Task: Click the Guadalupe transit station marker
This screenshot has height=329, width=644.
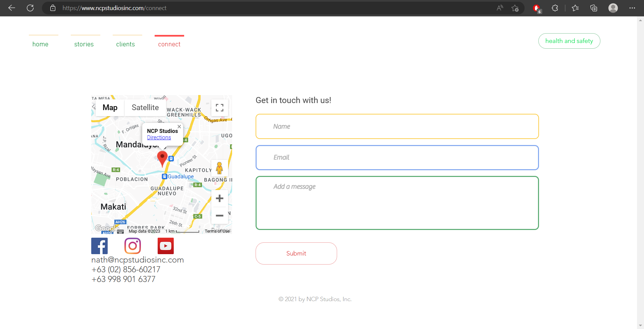Action: [164, 177]
